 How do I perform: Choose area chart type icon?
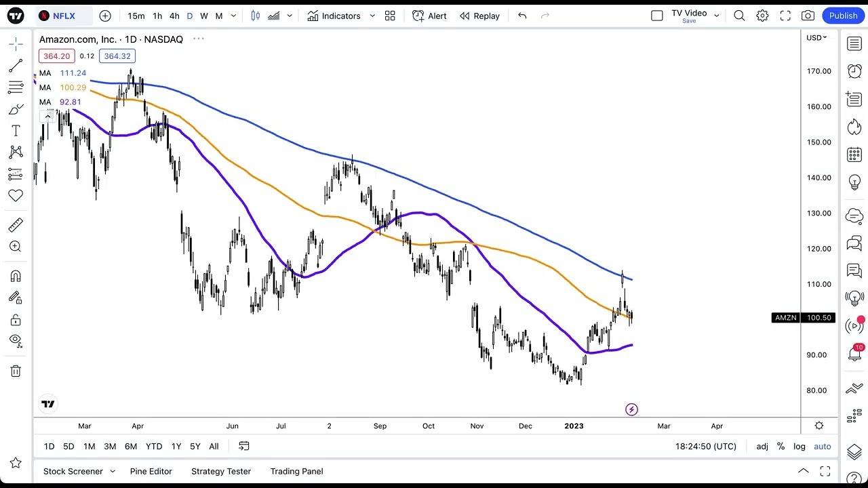(x=274, y=16)
